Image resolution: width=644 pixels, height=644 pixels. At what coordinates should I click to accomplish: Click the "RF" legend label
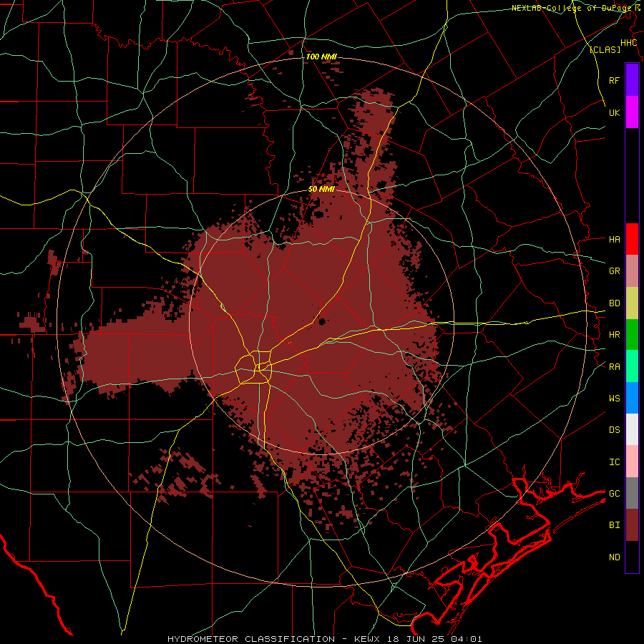pyautogui.click(x=614, y=80)
